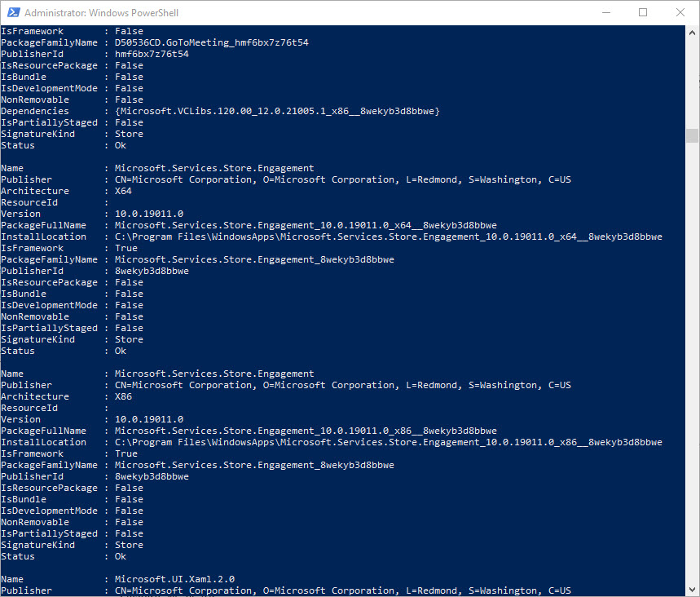Click the 'Dependencies' property label

(35, 111)
